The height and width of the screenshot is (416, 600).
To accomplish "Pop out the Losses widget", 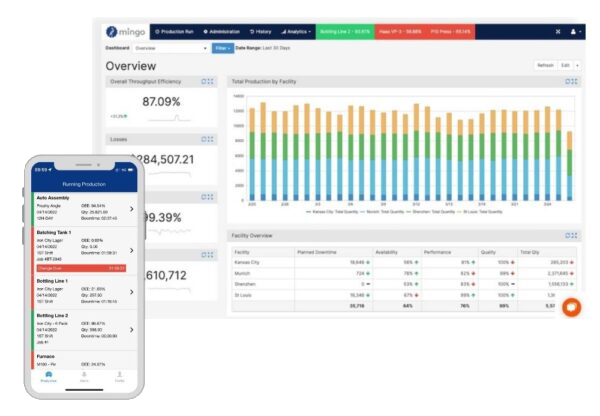I will click(204, 139).
